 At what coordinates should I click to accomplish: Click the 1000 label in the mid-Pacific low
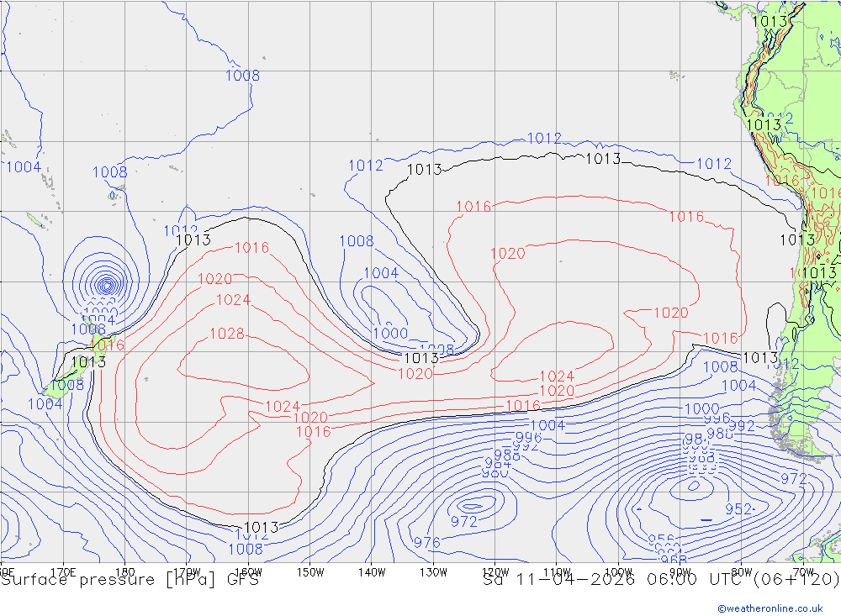click(390, 334)
